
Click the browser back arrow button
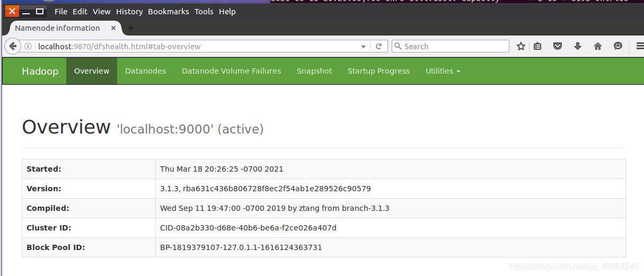point(12,46)
